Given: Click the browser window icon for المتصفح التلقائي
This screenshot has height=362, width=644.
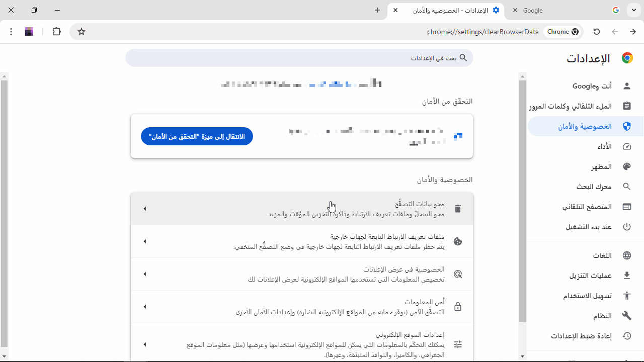Looking at the screenshot, I should tap(627, 207).
